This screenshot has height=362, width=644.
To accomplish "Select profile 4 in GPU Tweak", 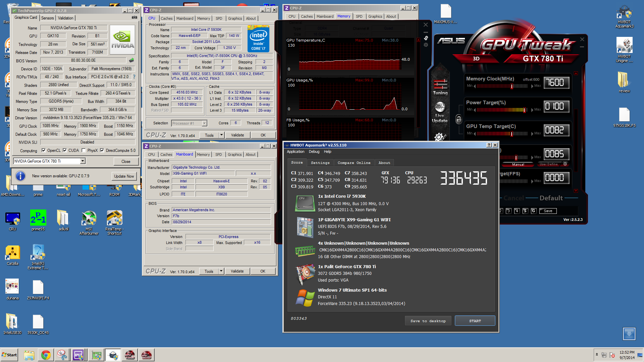I will tap(517, 211).
